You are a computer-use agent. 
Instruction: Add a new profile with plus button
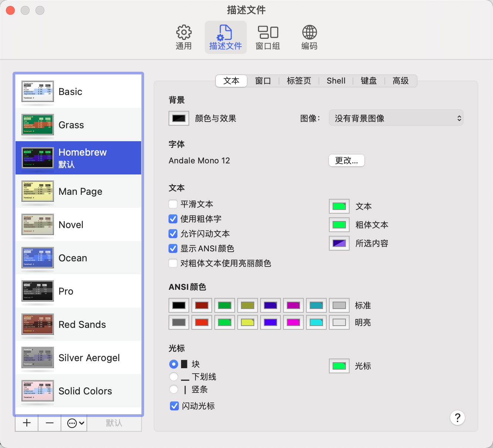point(27,423)
